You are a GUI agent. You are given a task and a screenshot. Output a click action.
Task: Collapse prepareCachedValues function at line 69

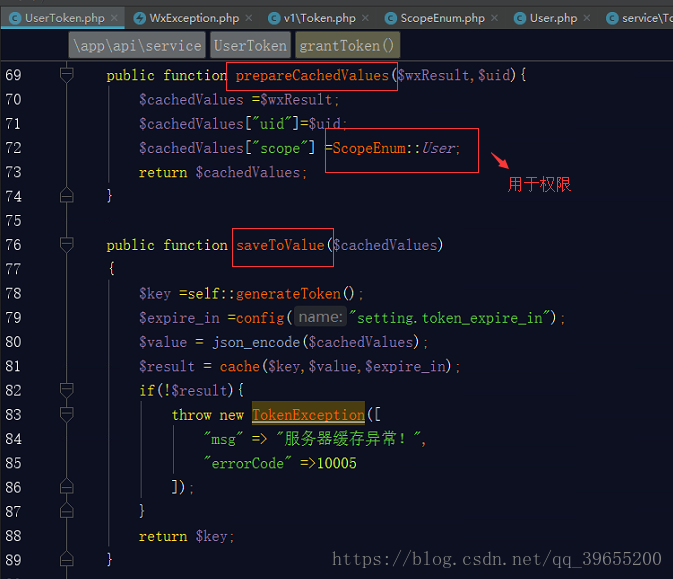67,75
